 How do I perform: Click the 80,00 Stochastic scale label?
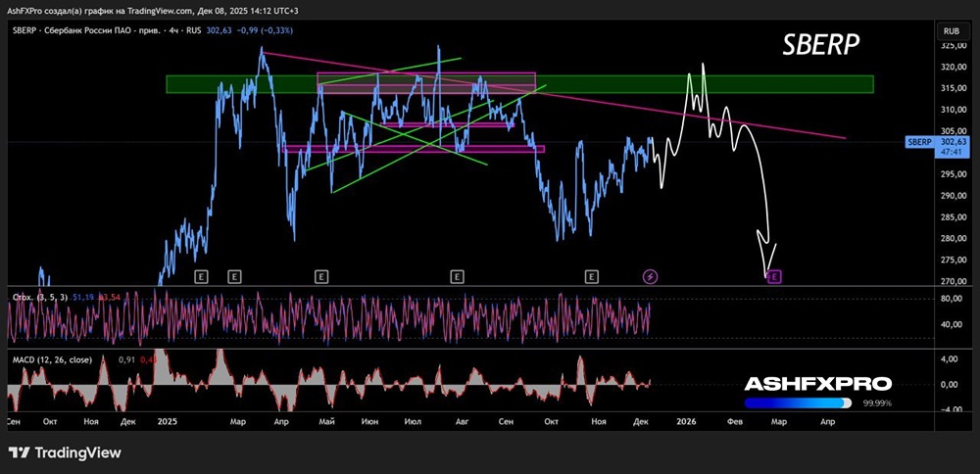[952, 299]
